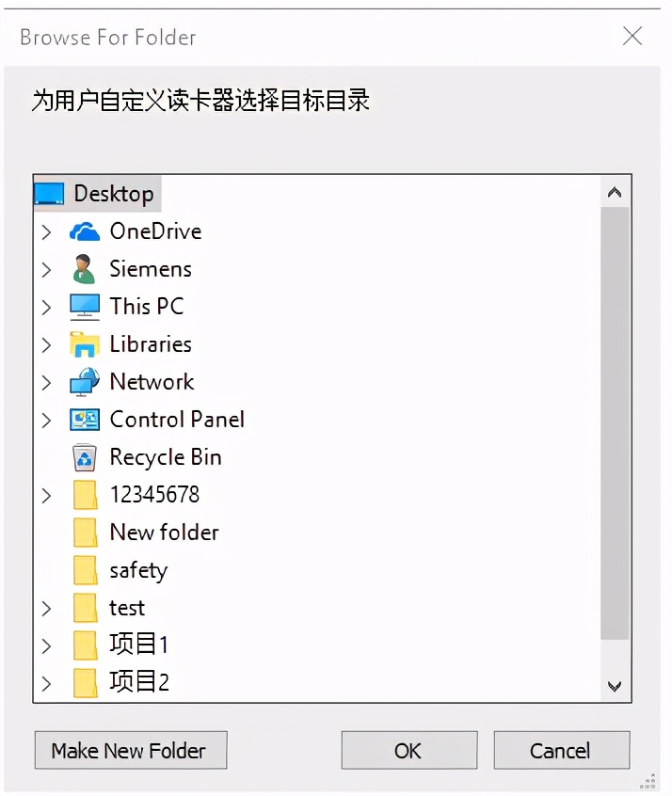
Task: Expand the test folder node
Action: pos(47,607)
